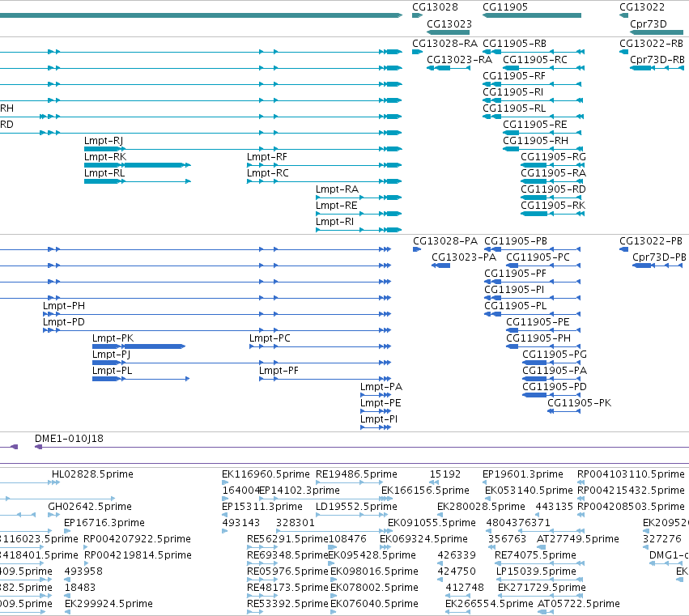Image resolution: width=689 pixels, height=616 pixels.
Task: Click Lmpt-RA transcript label
Action: 337,189
